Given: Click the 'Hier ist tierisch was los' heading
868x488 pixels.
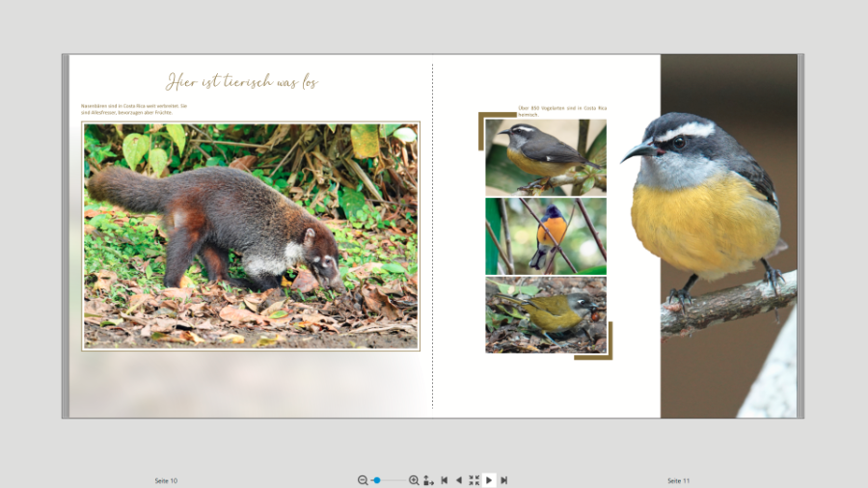Looking at the screenshot, I should tap(242, 81).
